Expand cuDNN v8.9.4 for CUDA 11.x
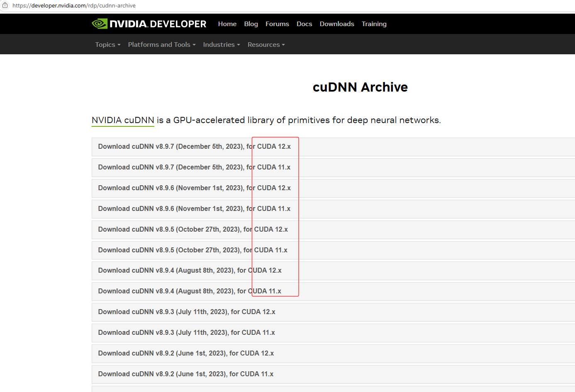The height and width of the screenshot is (392, 575). pyautogui.click(x=333, y=291)
